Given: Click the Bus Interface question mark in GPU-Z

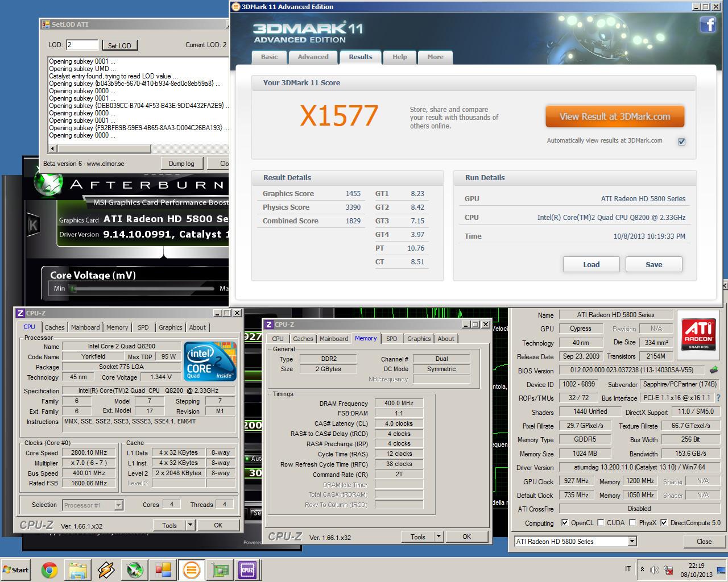Looking at the screenshot, I should (718, 398).
